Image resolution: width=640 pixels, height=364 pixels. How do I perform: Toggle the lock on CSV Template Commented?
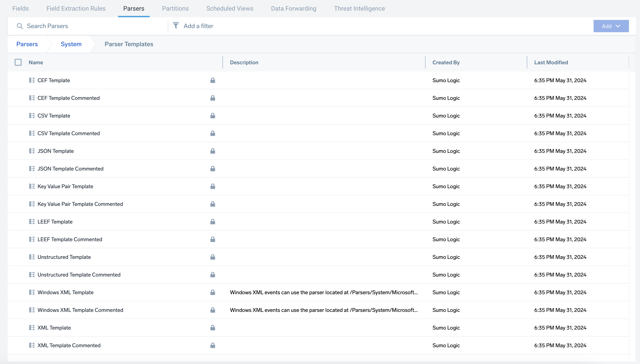pyautogui.click(x=213, y=133)
